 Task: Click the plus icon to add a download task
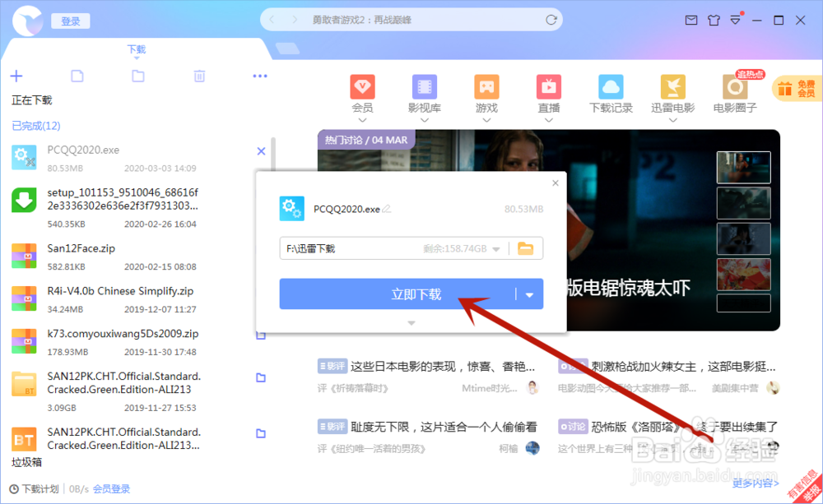16,76
